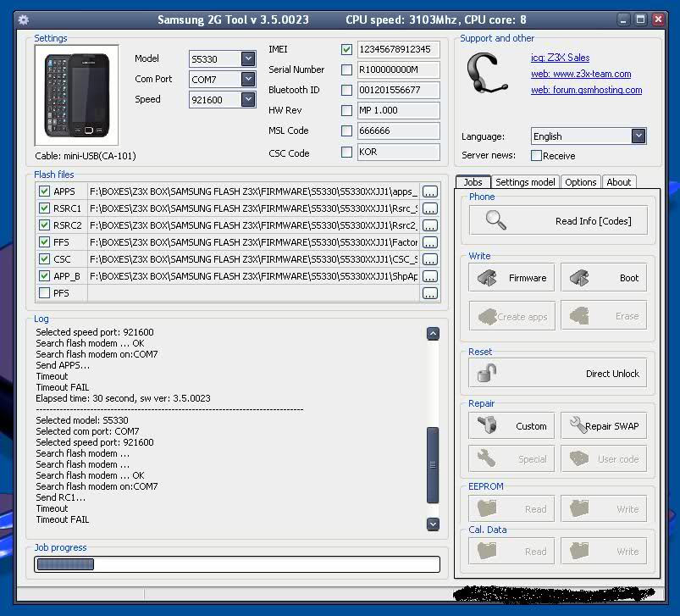This screenshot has width=680, height=616.
Task: Open the Language dropdown
Action: (639, 136)
